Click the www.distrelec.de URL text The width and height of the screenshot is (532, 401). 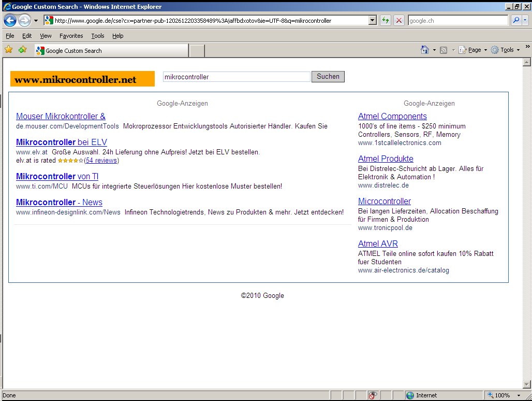pos(383,185)
